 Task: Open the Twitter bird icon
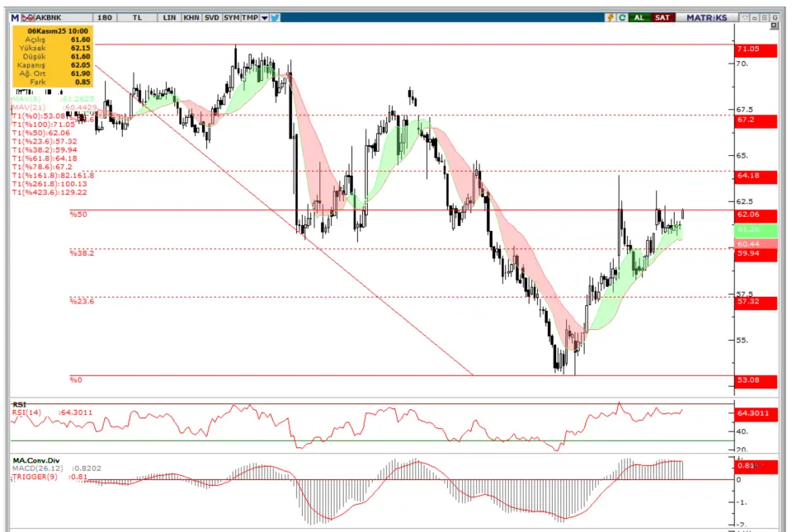point(276,17)
